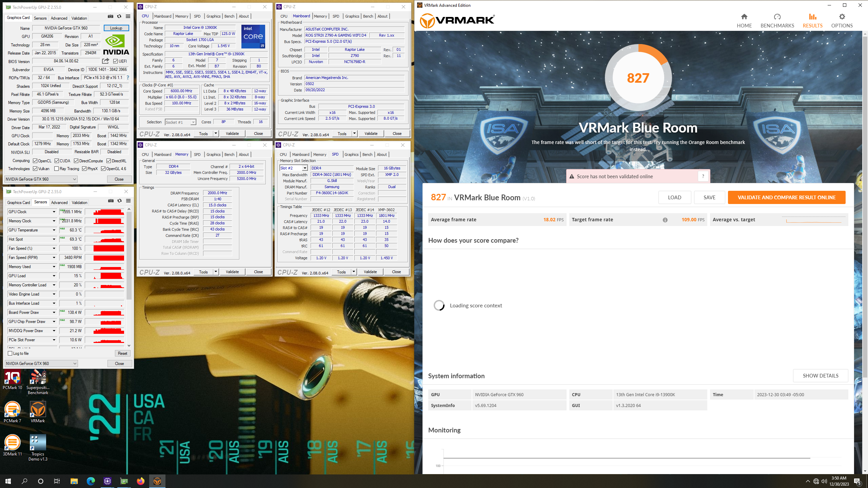Open VRMark RESULTS section
Image resolution: width=868 pixels, height=488 pixels.
click(812, 21)
